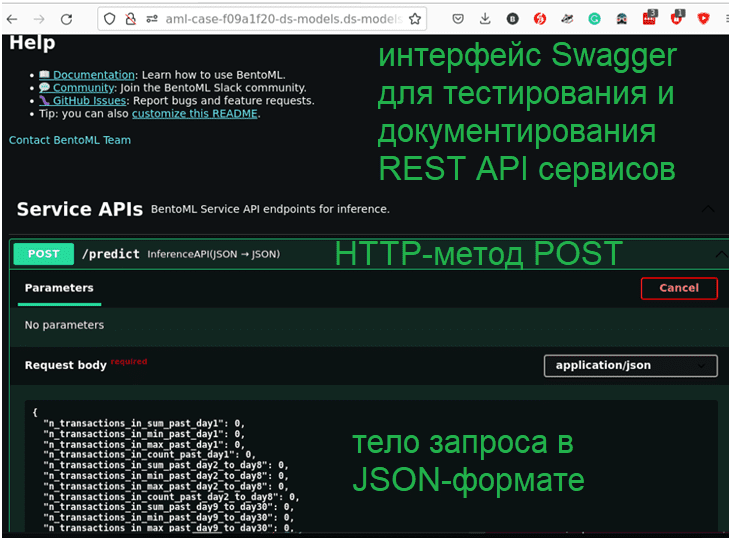
Task: Reload the page with the refresh icon
Action: (66, 19)
